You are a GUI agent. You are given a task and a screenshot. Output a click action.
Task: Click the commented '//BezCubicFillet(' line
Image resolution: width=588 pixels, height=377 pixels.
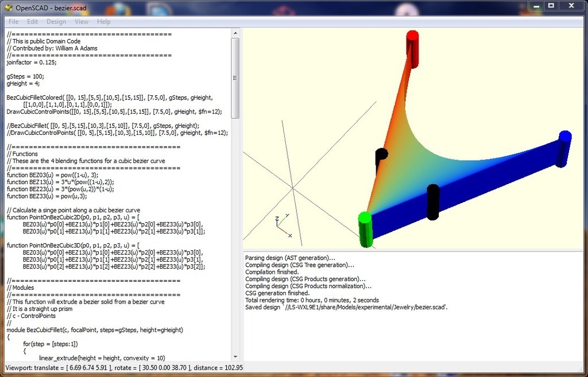(103, 126)
